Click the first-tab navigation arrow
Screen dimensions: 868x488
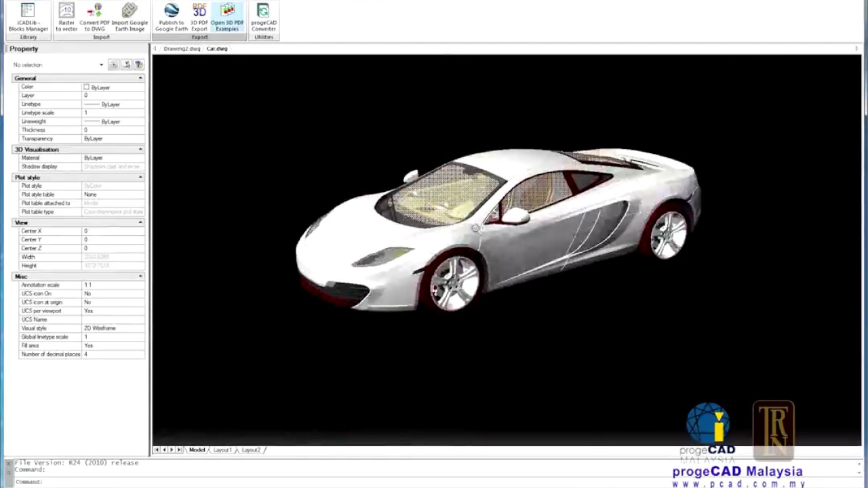pyautogui.click(x=157, y=450)
